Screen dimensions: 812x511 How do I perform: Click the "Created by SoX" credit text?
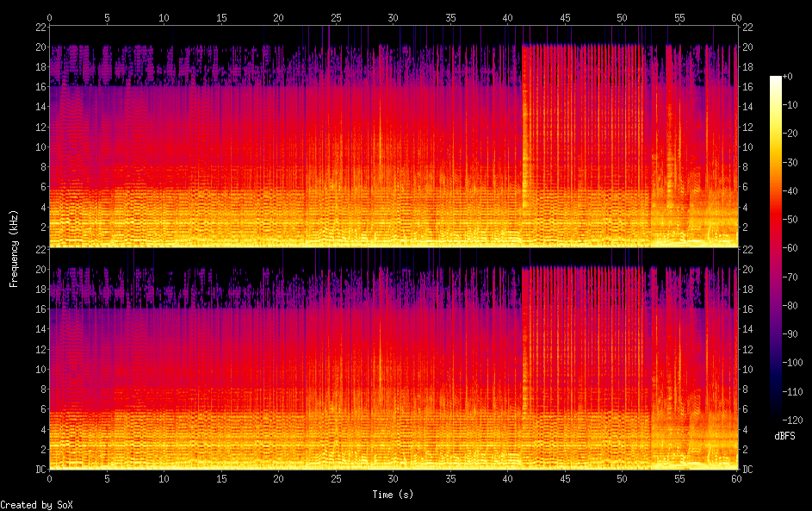(x=36, y=505)
